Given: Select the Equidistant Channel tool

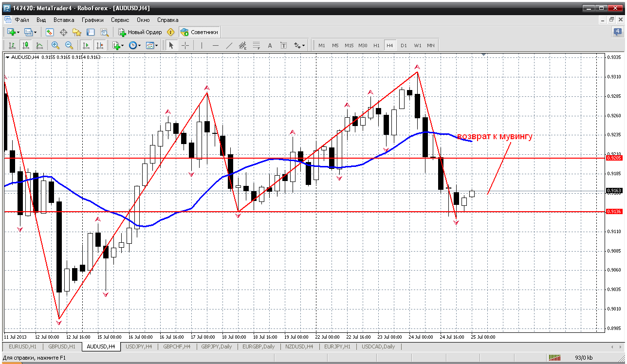Looking at the screenshot, I should click(x=243, y=45).
